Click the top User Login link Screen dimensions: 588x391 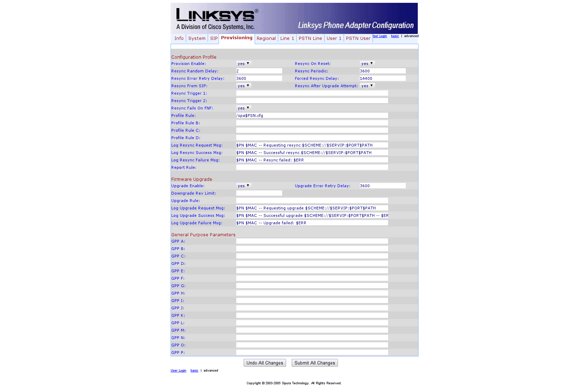tap(380, 36)
